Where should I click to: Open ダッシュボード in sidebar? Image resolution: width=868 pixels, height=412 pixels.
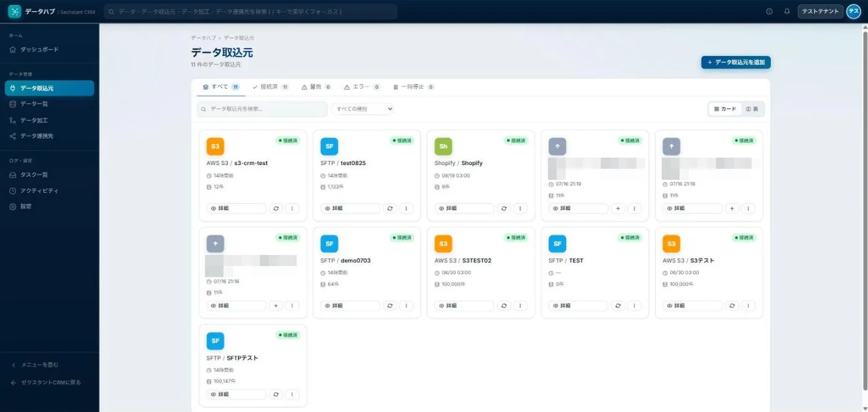pos(50,50)
